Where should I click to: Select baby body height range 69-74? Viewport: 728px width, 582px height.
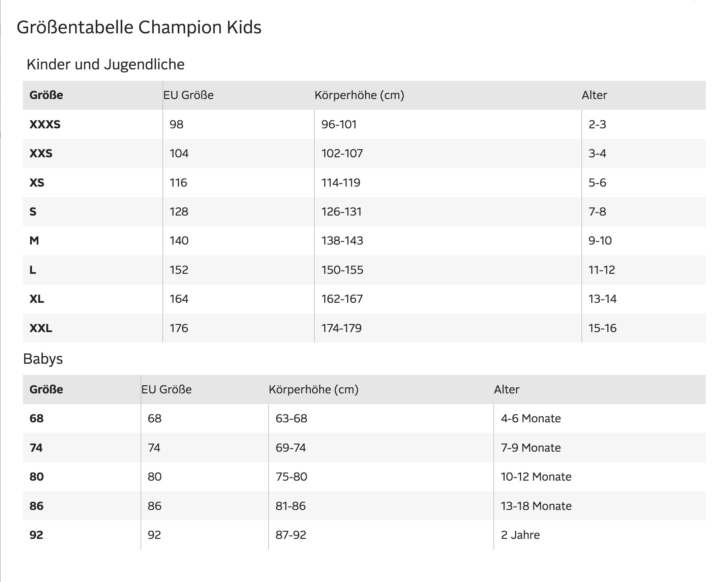point(291,448)
